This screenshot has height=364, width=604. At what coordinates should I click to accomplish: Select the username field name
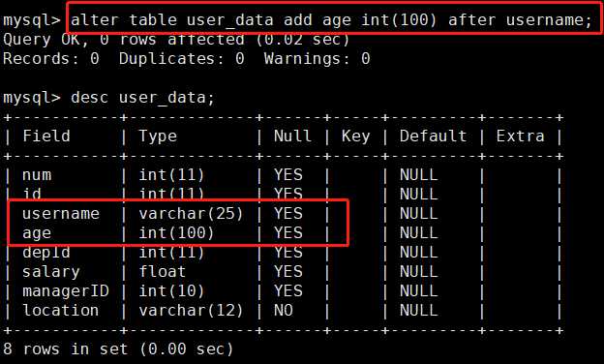(x=61, y=214)
